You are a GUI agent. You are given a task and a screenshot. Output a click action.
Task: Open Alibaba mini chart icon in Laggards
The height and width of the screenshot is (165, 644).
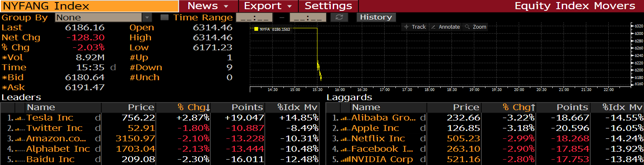[x=345, y=118]
